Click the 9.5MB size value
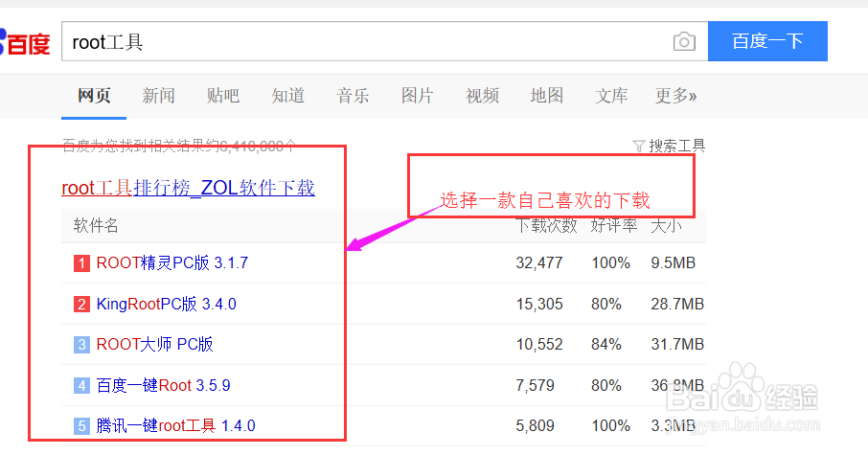The image size is (868, 455). [674, 262]
